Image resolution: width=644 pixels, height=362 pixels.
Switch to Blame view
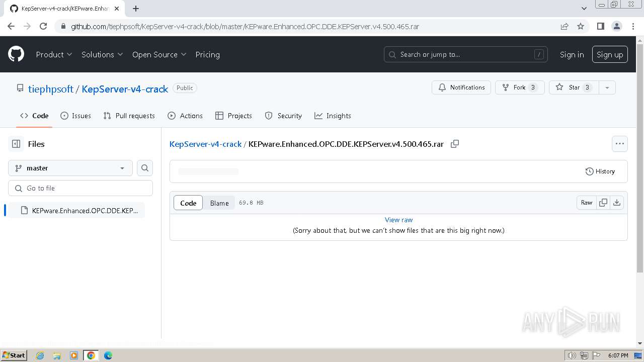click(219, 203)
